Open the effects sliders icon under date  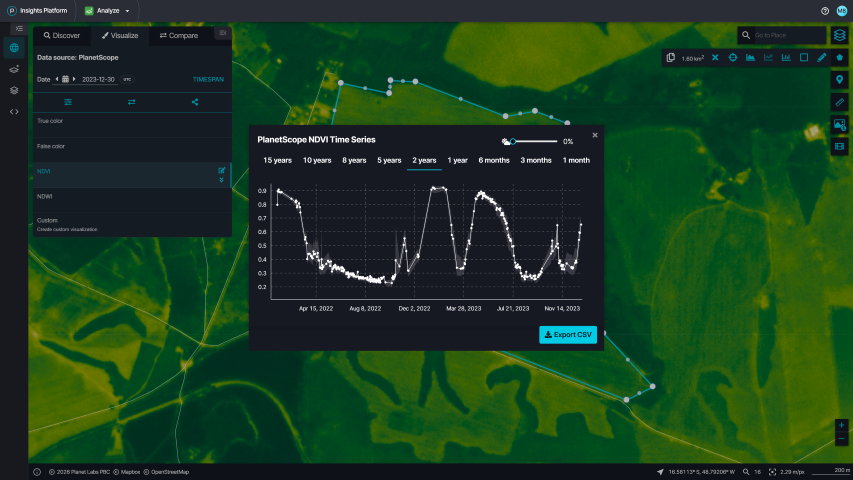[68, 102]
